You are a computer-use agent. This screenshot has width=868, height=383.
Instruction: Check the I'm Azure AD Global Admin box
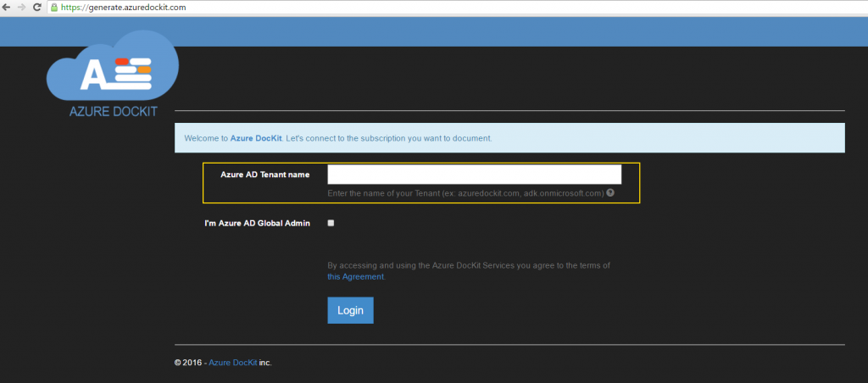[331, 223]
